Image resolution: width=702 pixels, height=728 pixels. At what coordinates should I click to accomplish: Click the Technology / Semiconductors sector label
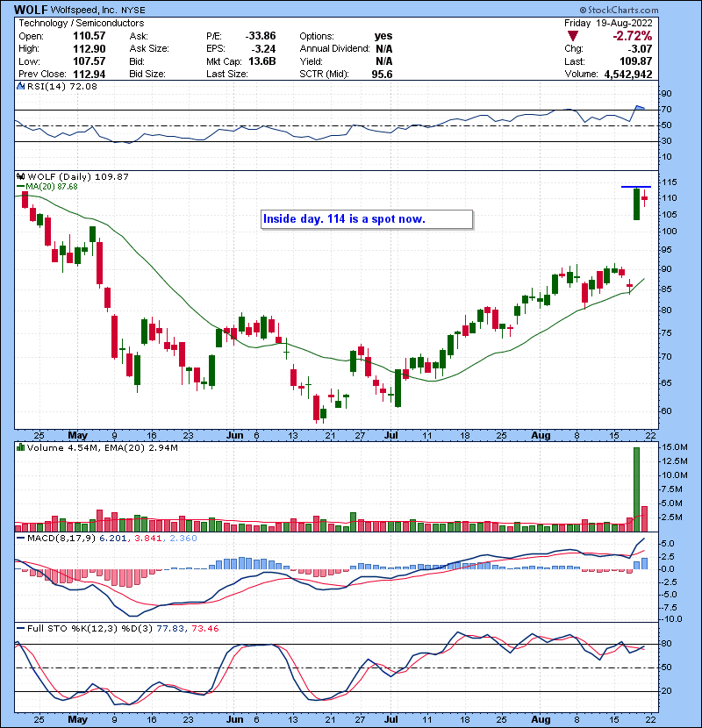click(x=82, y=23)
